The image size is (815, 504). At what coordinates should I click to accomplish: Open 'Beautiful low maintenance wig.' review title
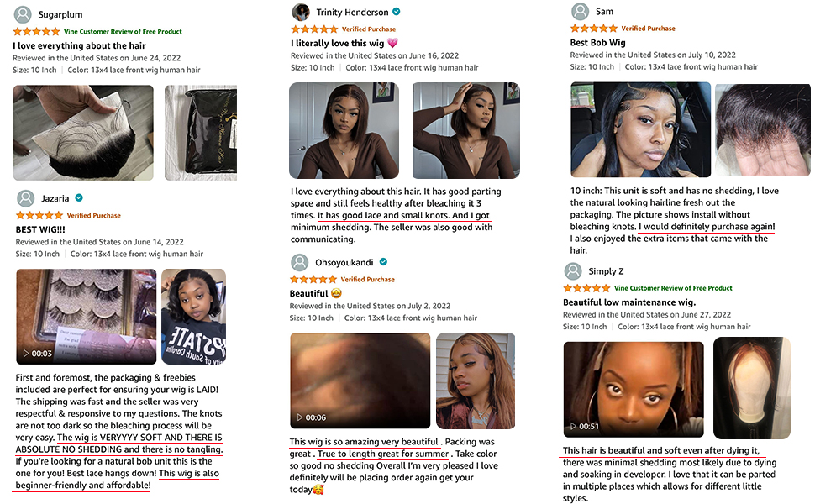pyautogui.click(x=629, y=302)
